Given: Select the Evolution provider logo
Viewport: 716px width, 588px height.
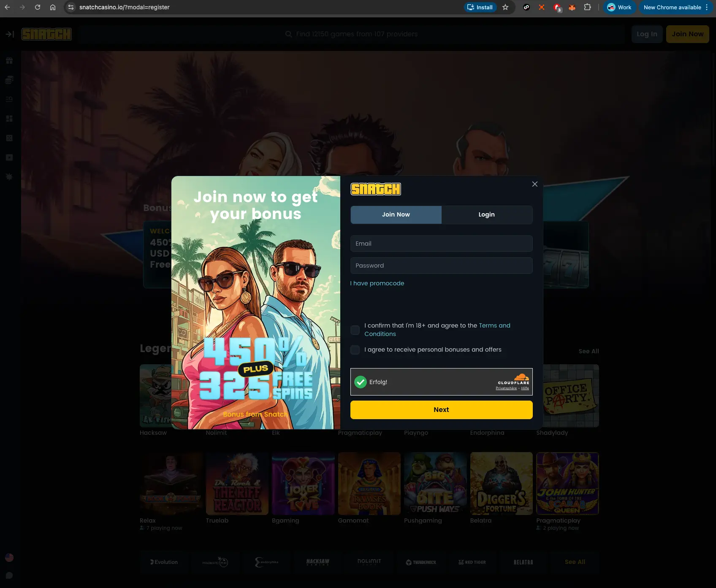Looking at the screenshot, I should coord(164,562).
